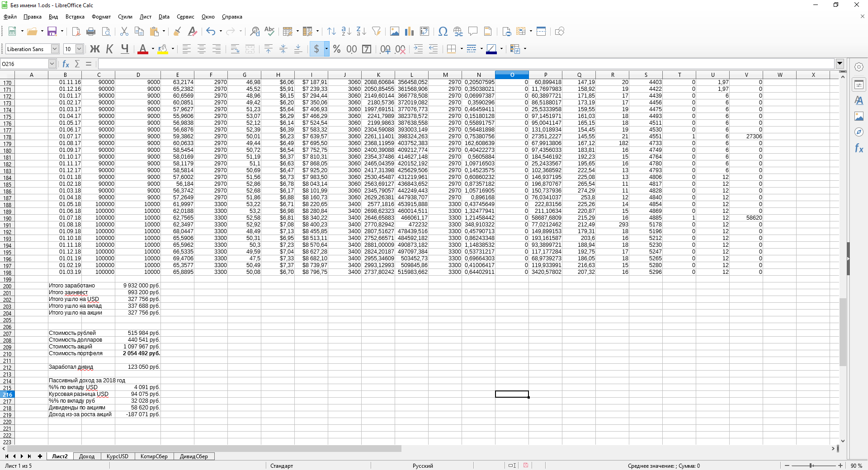Toggle the AutoFilter funnel
Viewport: 868px width, 470px height.
(376, 31)
